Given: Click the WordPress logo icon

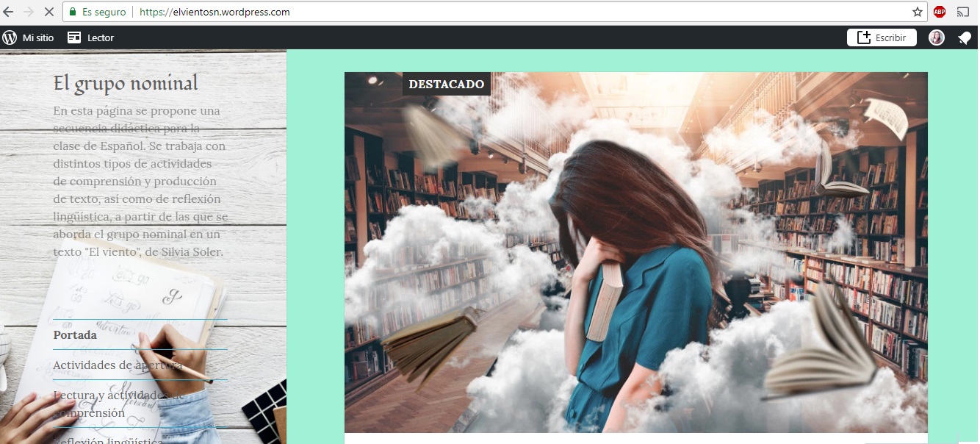Looking at the screenshot, I should [x=10, y=37].
